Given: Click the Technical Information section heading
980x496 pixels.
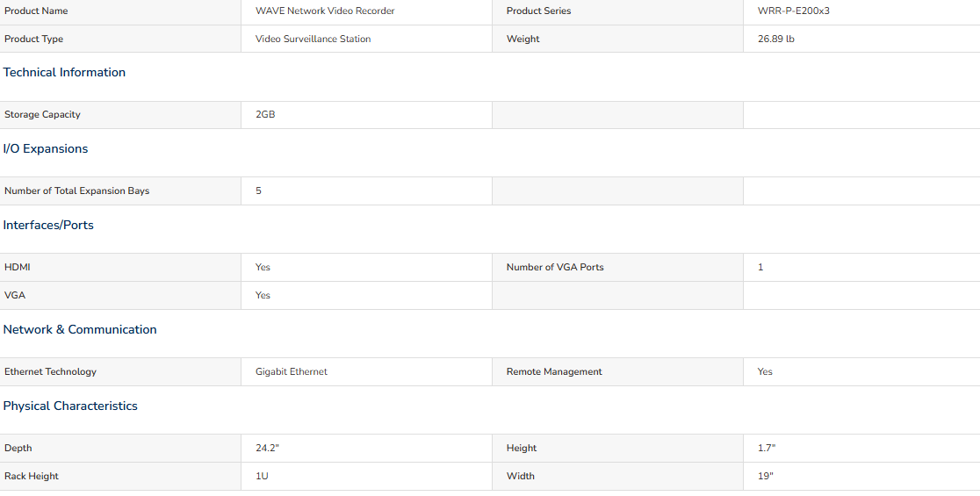Looking at the screenshot, I should coord(64,73).
